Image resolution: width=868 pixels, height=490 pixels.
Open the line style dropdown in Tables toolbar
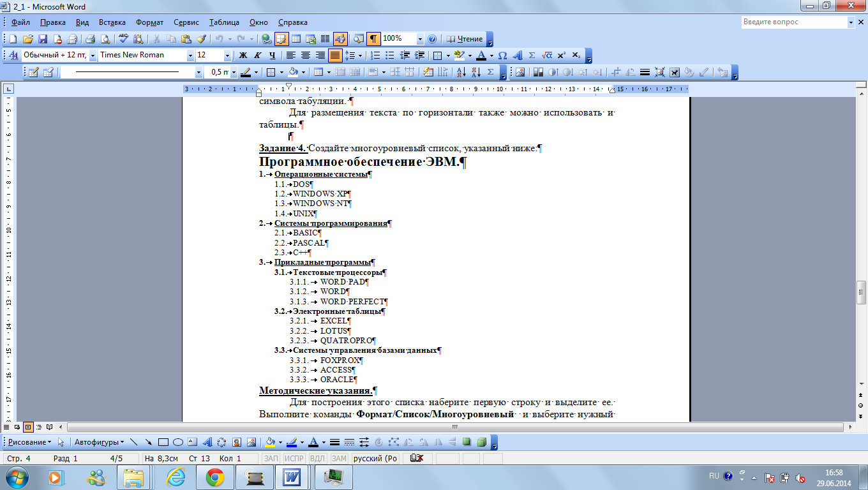point(198,72)
